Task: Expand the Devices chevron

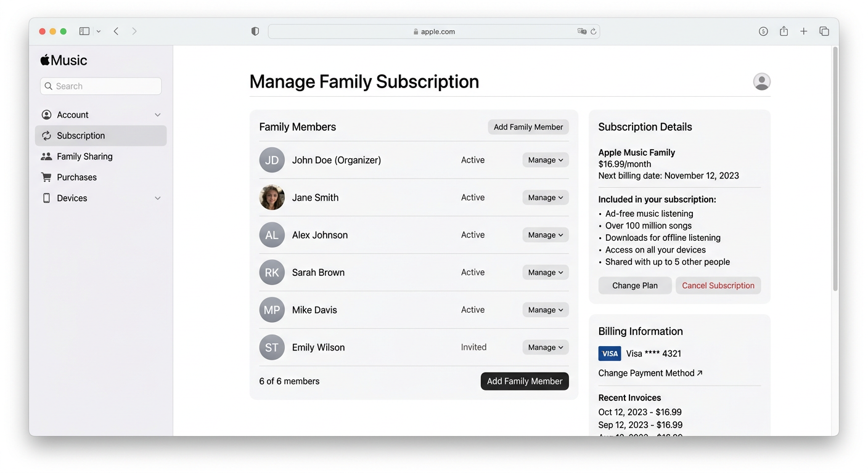Action: click(158, 198)
